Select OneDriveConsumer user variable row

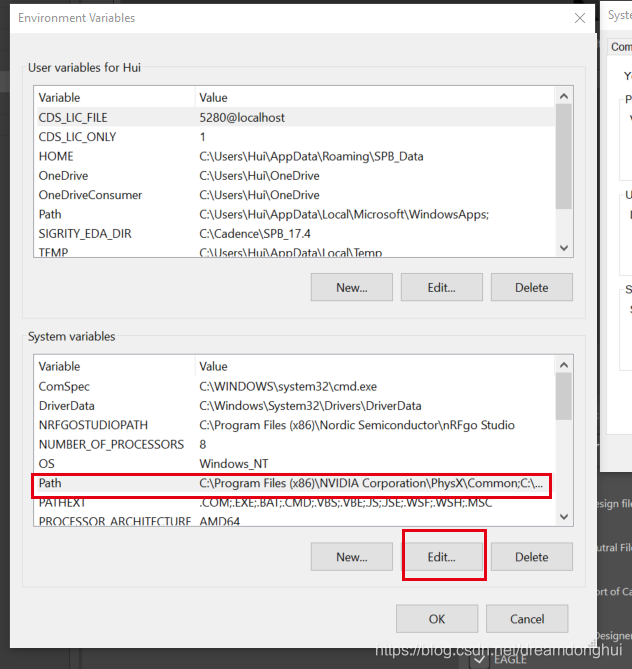coord(295,195)
